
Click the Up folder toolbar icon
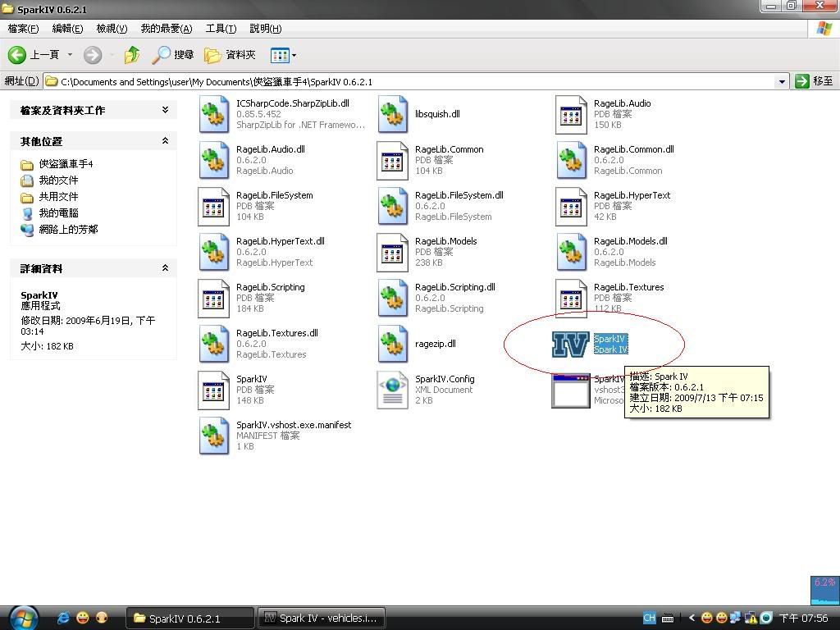click(131, 55)
